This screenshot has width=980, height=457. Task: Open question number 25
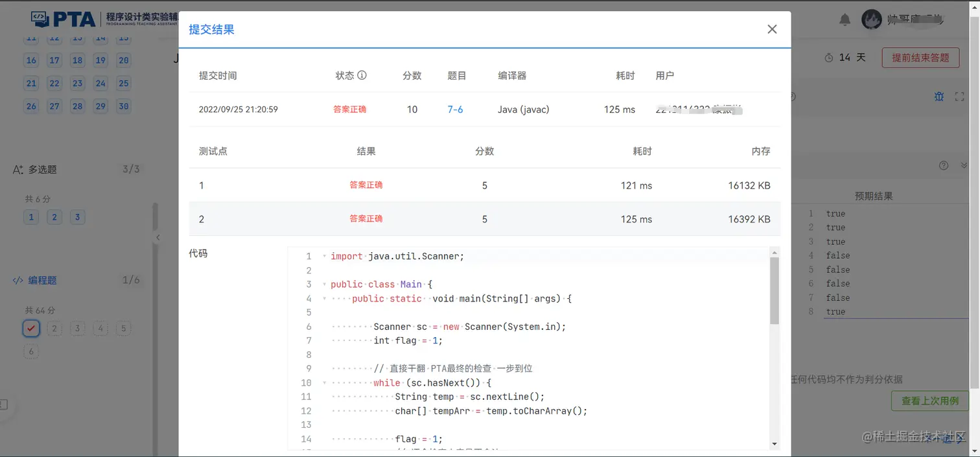[124, 83]
